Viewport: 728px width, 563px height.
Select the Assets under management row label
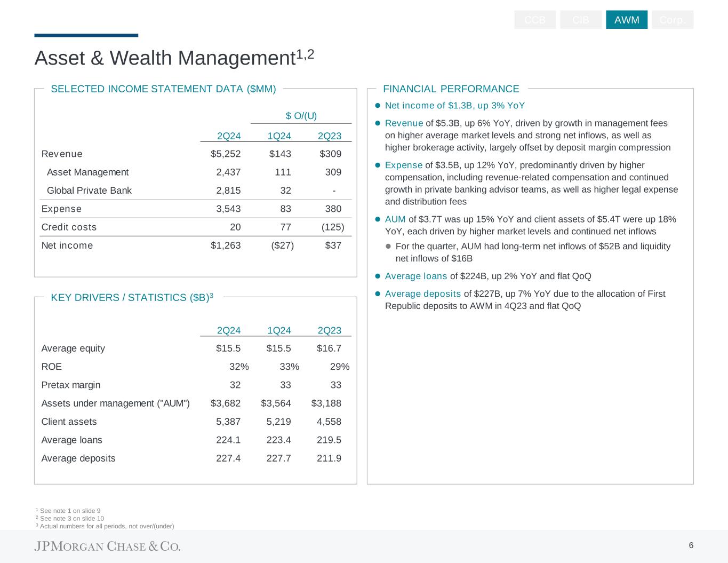116,403
